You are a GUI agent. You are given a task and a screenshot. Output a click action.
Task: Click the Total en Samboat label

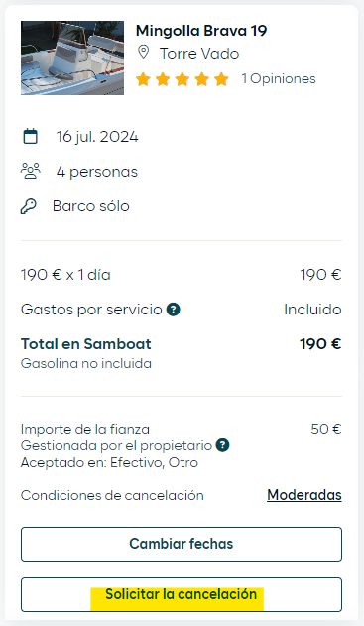pos(86,344)
